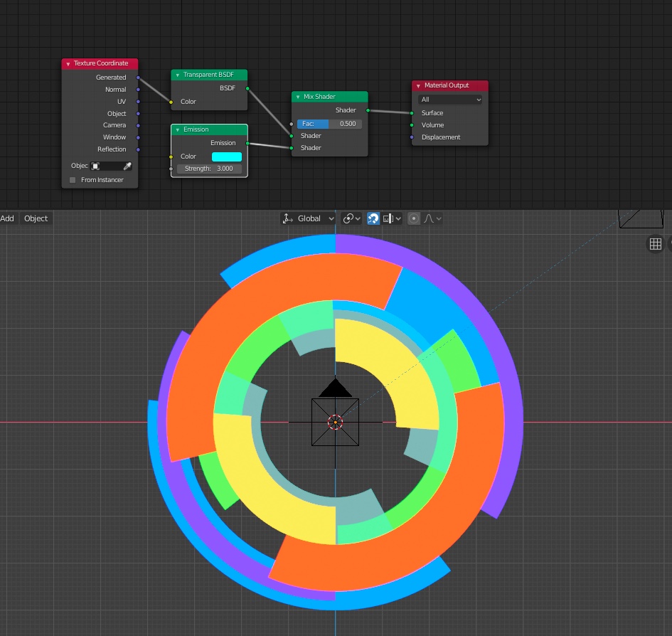The height and width of the screenshot is (636, 672).
Task: Click the UV output socket
Action: click(x=138, y=102)
